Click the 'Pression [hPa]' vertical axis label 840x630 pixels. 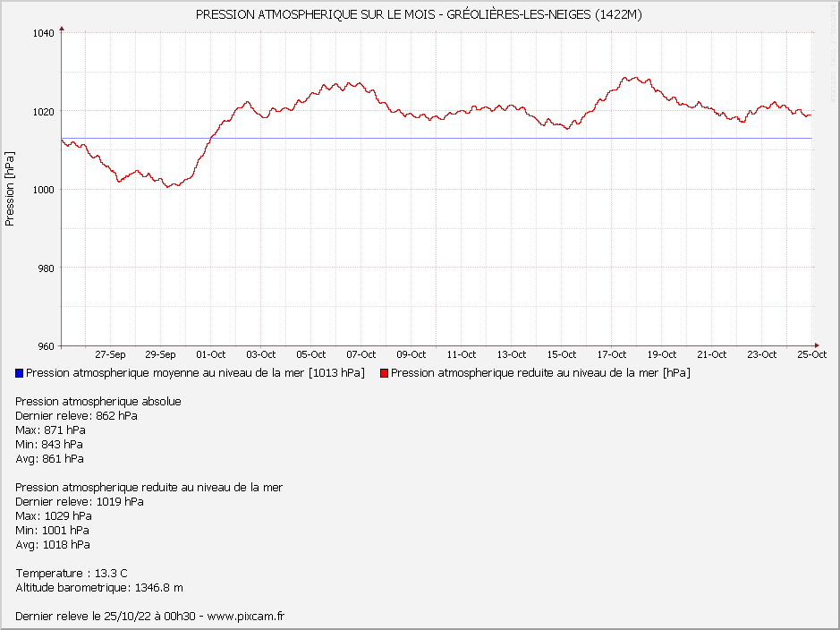[11, 188]
